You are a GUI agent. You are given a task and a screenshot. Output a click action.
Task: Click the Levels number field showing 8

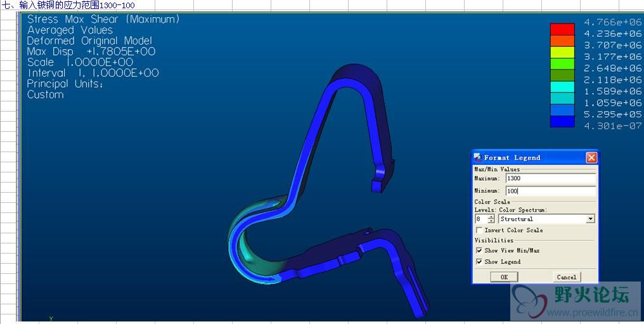(x=481, y=219)
